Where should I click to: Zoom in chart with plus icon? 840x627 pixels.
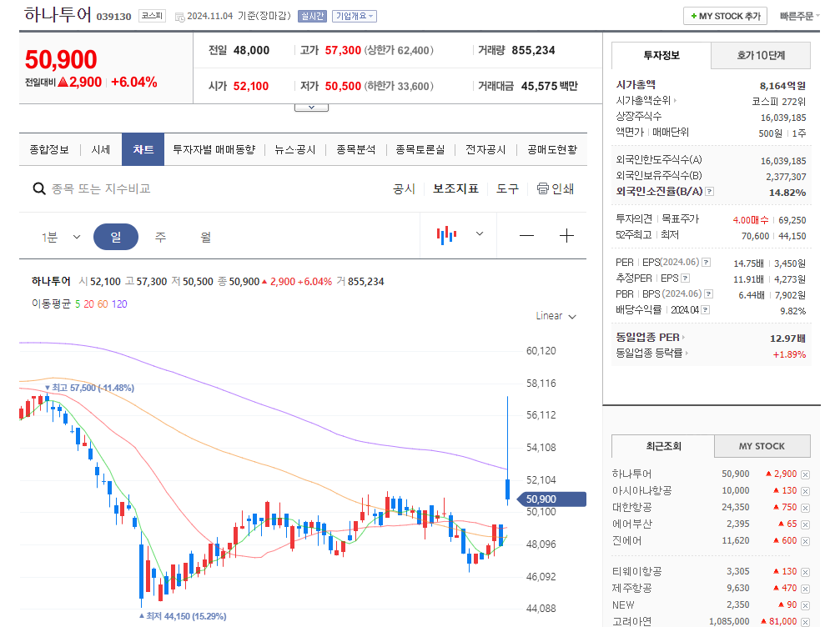point(566,236)
